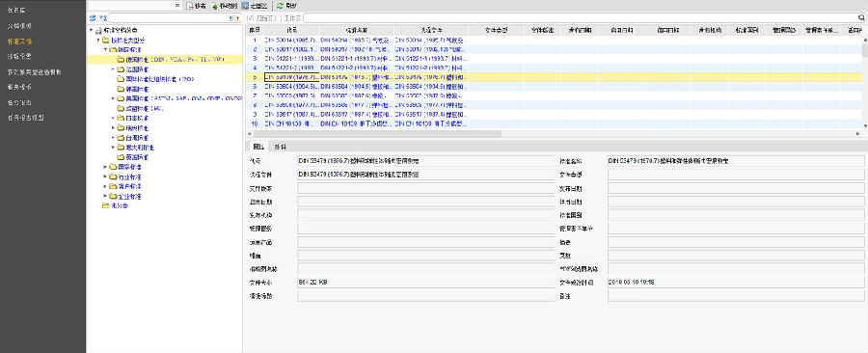Click the table's vertical scrollbar thumb
The image size is (868, 353).
[864, 50]
